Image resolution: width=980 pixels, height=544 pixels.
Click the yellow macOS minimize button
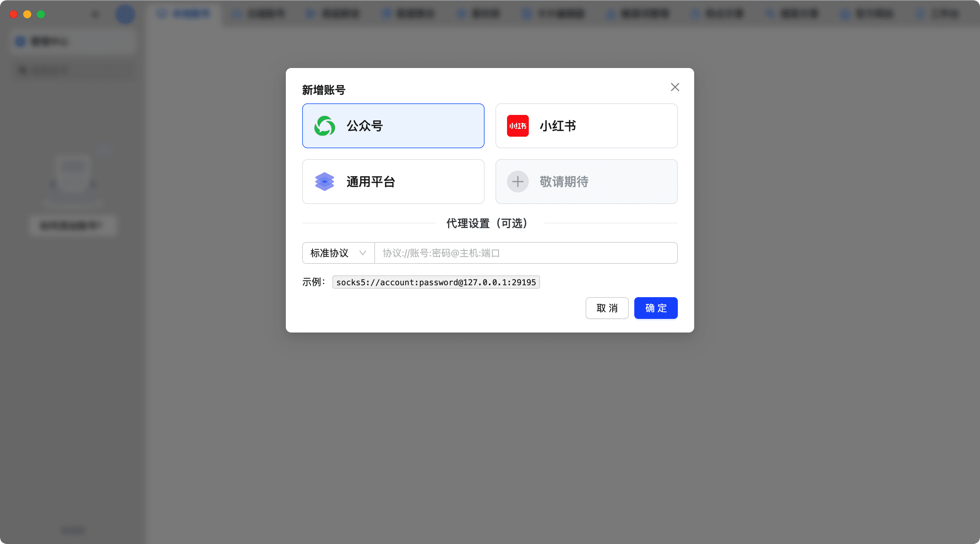point(27,14)
